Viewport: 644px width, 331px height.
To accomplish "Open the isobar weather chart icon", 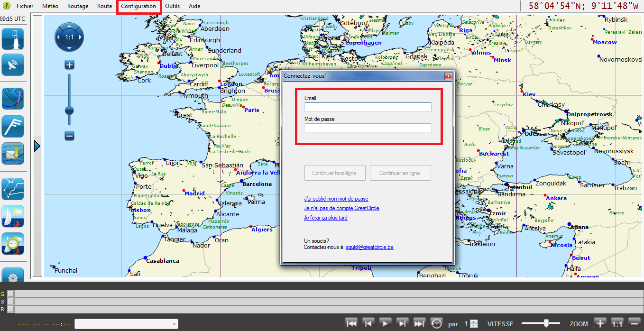I will 13,99.
